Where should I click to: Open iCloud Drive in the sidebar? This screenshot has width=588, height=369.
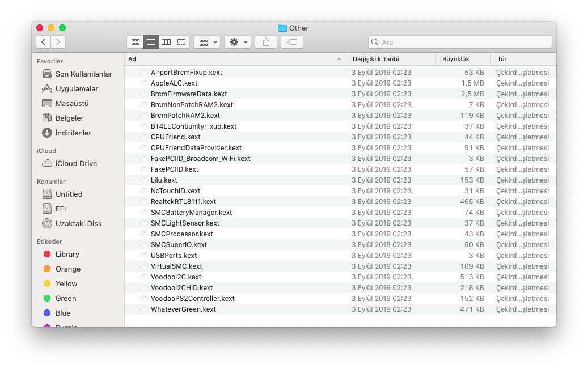[76, 163]
